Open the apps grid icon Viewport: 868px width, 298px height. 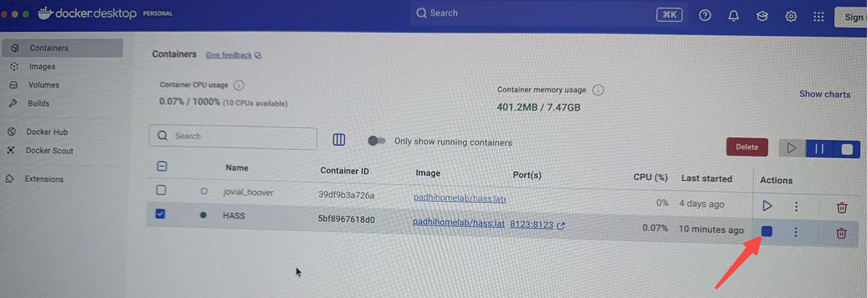click(x=819, y=17)
